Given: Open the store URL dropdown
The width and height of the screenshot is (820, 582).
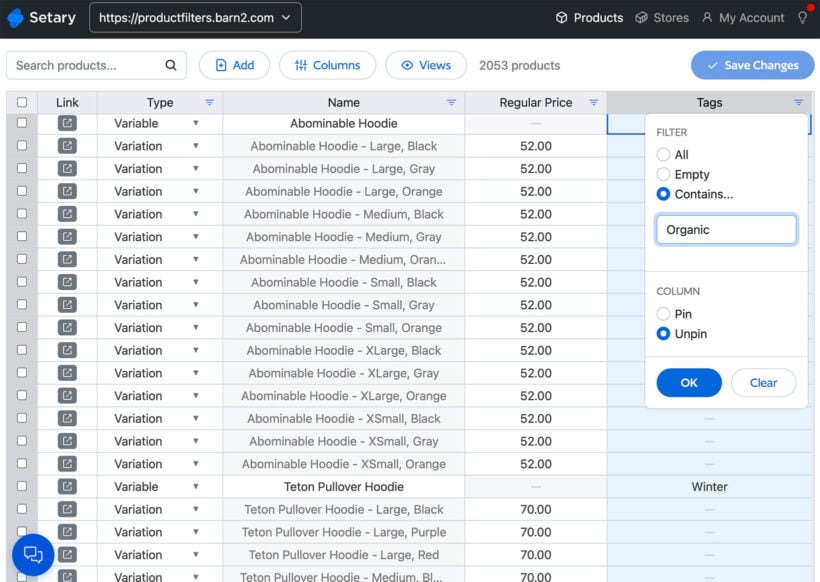Looking at the screenshot, I should click(x=195, y=18).
